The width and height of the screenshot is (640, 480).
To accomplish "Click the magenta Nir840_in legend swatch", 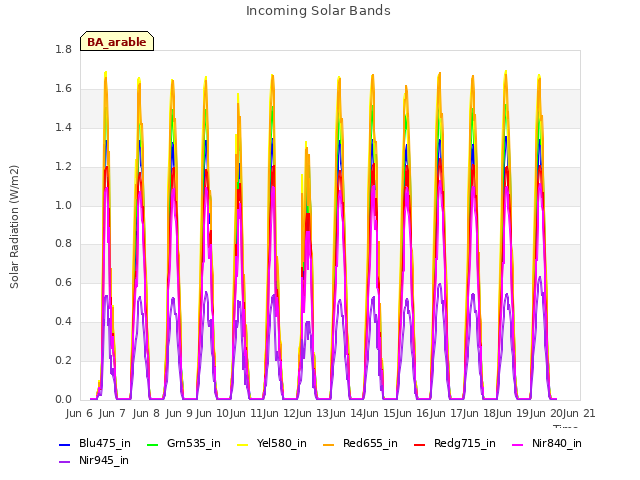I will coord(518,444).
